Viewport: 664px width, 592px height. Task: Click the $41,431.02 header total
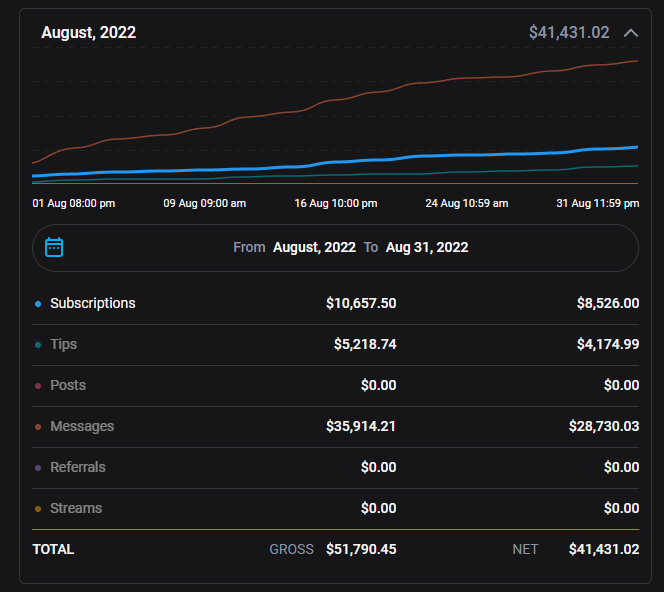coord(569,33)
